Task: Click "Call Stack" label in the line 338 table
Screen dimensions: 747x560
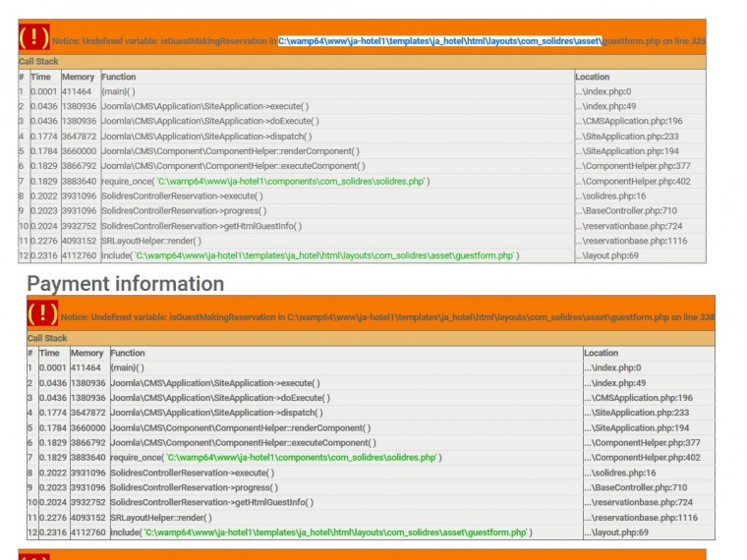Action: tap(47, 338)
